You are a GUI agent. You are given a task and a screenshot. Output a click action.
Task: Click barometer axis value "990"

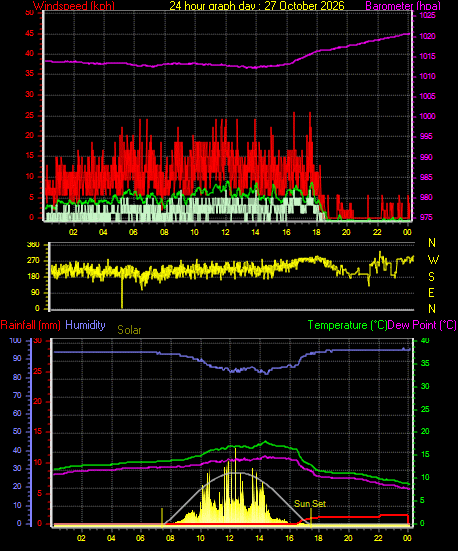click(x=426, y=157)
